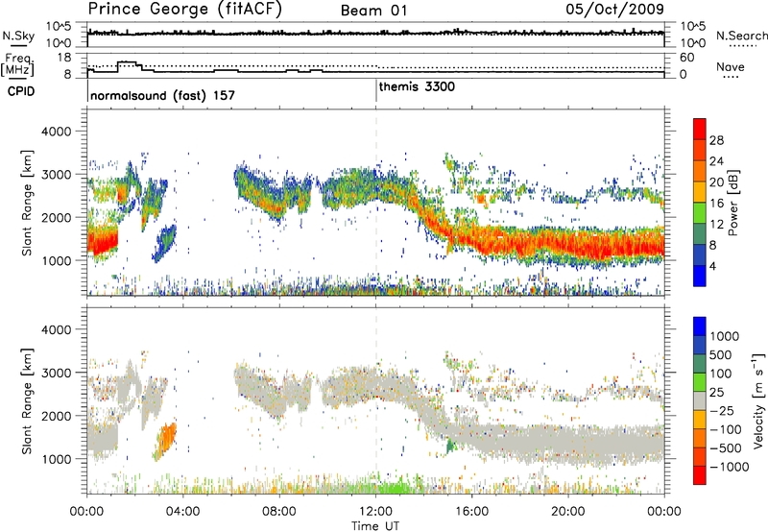Click the '18' frequency axis value

[64, 58]
